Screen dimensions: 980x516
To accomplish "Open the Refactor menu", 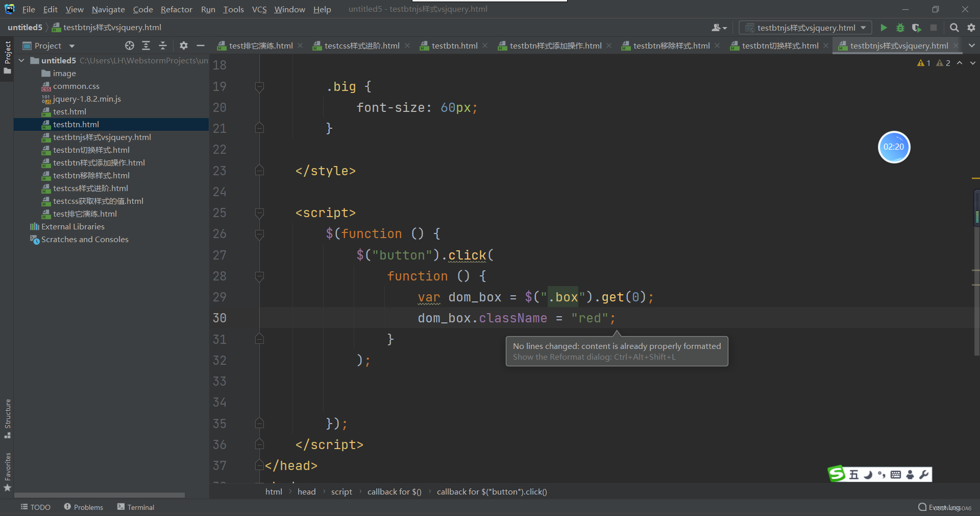I will [x=176, y=9].
